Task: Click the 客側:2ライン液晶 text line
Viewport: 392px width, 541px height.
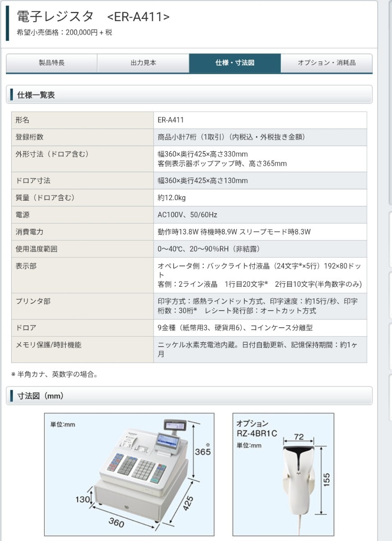Action: pos(260,284)
